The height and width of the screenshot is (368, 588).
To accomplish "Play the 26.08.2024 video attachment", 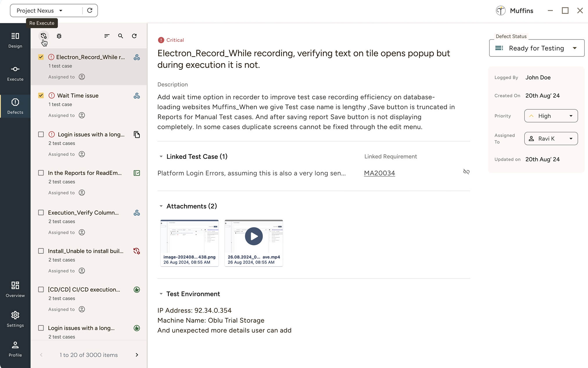I will pyautogui.click(x=253, y=236).
